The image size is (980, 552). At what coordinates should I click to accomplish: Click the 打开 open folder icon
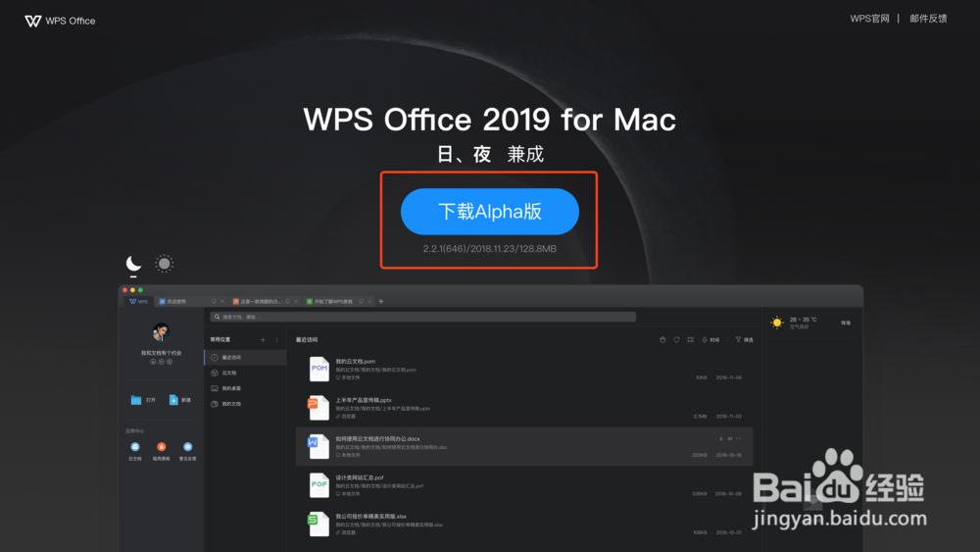pyautogui.click(x=135, y=400)
